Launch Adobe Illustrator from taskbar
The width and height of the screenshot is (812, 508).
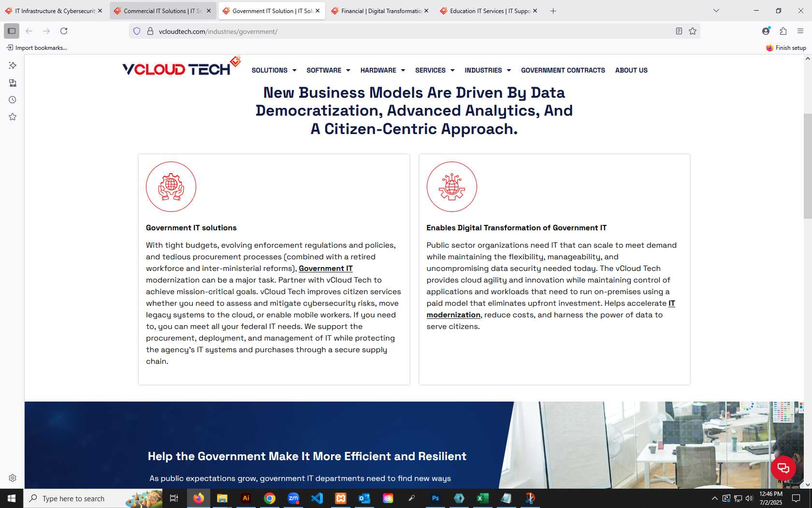tap(246, 498)
